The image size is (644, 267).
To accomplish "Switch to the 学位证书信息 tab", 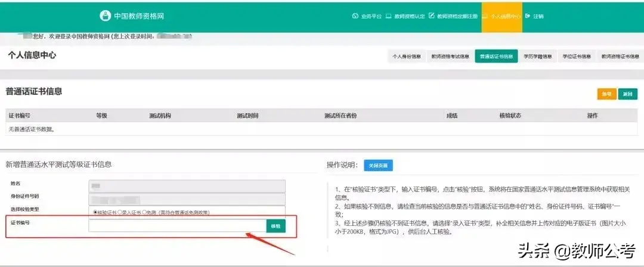I will click(x=577, y=56).
